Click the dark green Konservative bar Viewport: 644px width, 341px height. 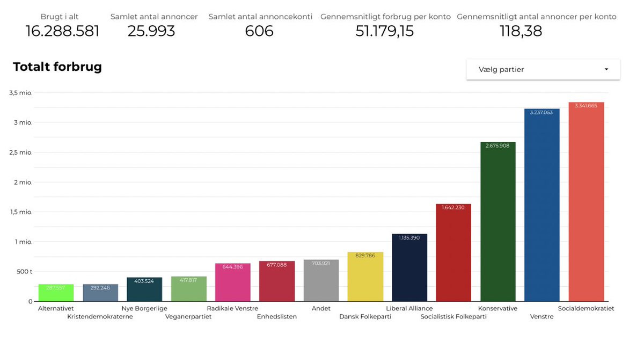point(498,221)
